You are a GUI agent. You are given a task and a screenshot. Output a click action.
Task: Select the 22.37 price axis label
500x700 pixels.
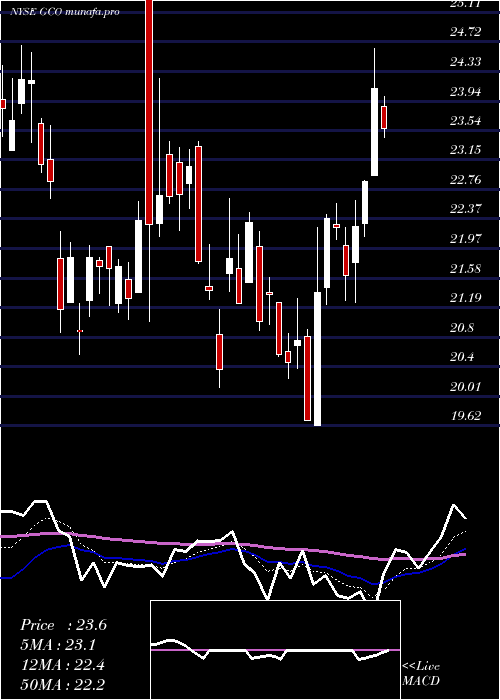coord(466,209)
